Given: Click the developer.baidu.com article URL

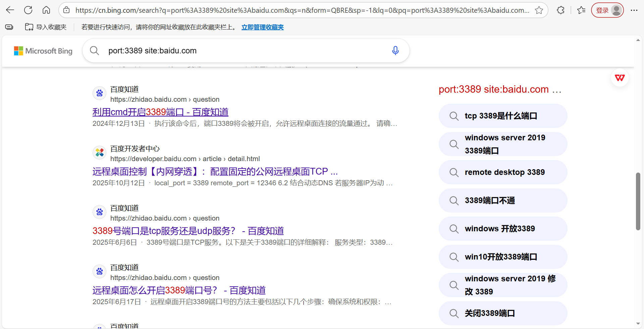Looking at the screenshot, I should click(x=185, y=159).
